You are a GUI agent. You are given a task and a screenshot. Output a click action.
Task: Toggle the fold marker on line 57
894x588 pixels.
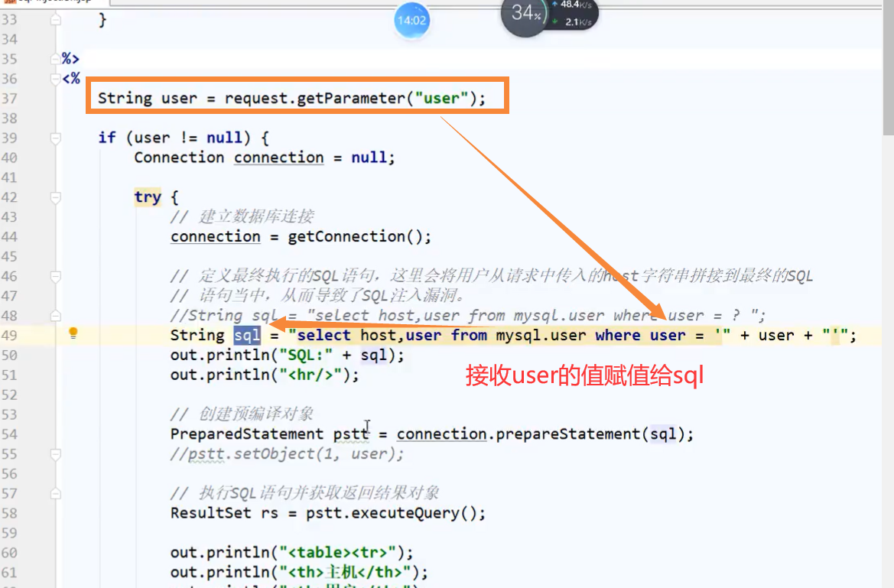pos(55,494)
